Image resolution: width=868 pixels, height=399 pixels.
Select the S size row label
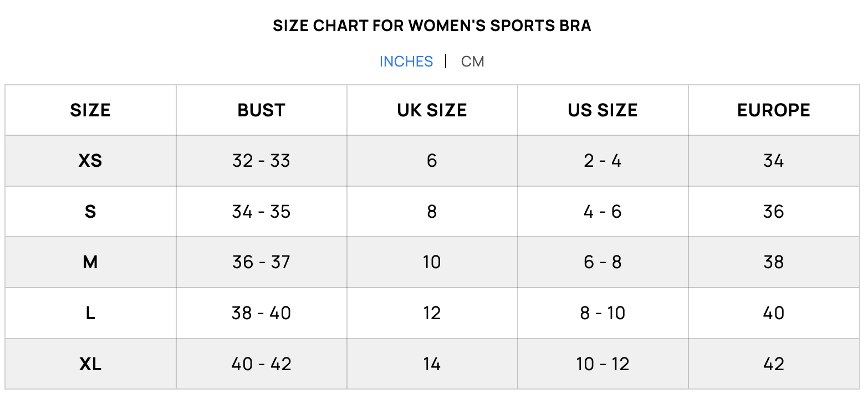[90, 212]
